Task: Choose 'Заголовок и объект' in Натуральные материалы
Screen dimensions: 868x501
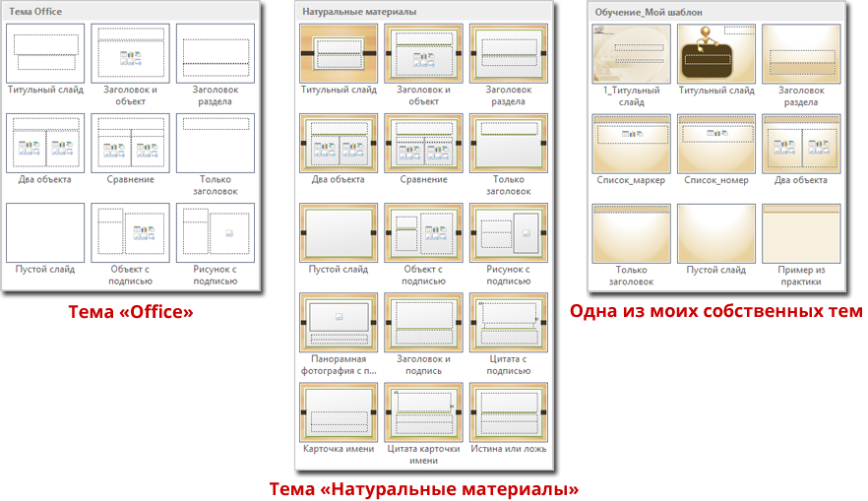Action: (x=423, y=54)
